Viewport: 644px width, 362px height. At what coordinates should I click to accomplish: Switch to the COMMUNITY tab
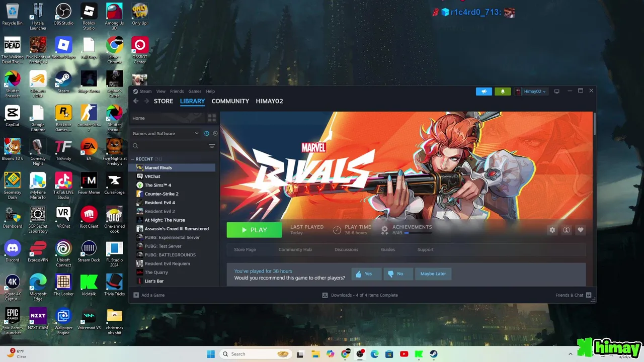tap(230, 101)
